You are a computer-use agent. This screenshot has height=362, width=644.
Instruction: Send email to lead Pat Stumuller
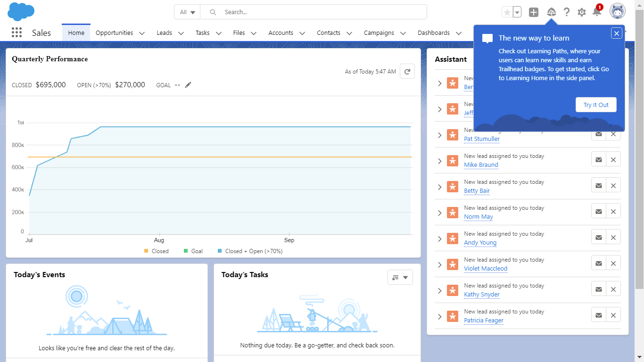point(599,134)
